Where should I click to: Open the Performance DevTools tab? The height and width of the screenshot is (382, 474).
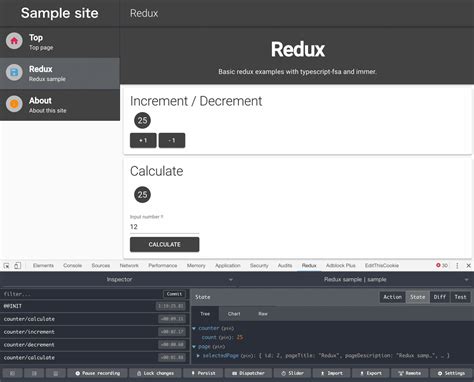coord(163,266)
